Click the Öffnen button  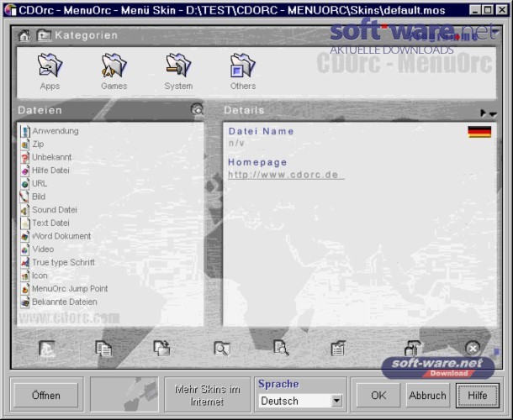tap(45, 395)
